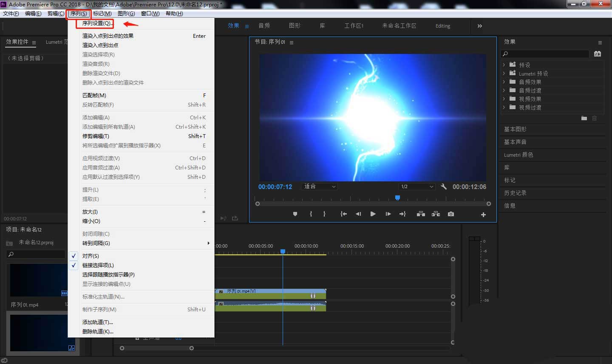
Task: Click the new custom bin folder icon
Action: 584,118
